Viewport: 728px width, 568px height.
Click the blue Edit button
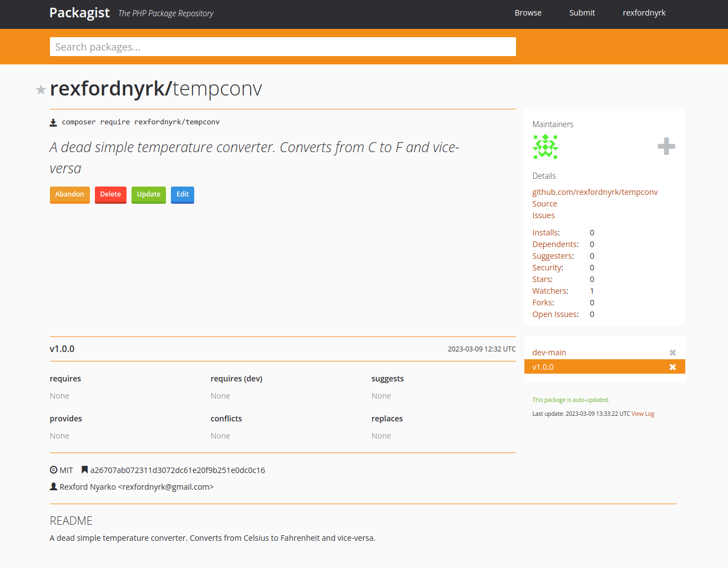click(183, 195)
